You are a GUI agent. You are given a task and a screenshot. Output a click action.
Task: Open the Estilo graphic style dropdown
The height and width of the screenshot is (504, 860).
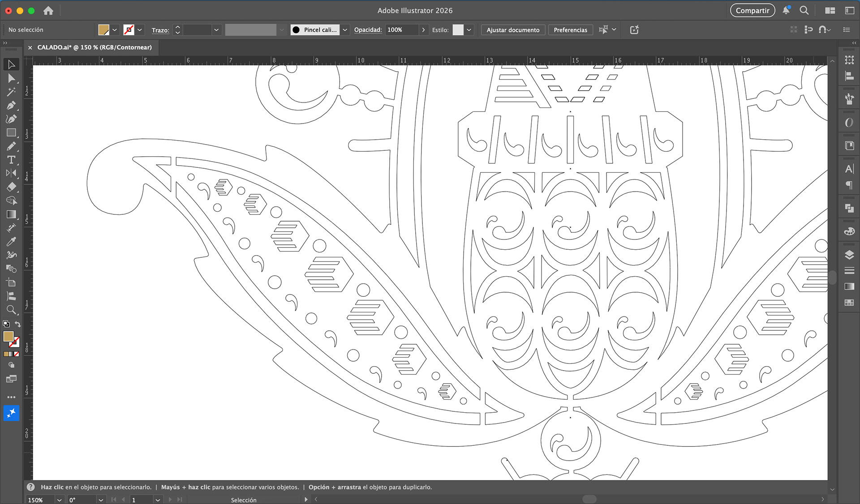469,30
